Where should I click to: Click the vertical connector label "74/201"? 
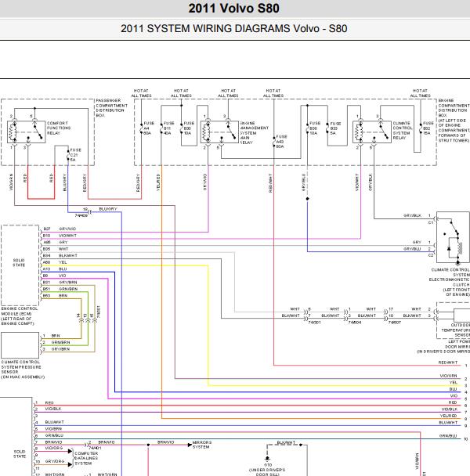coord(98,312)
